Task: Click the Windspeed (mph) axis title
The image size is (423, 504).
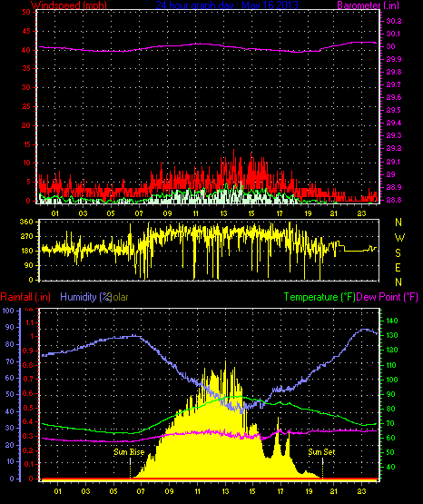Action: pos(69,5)
